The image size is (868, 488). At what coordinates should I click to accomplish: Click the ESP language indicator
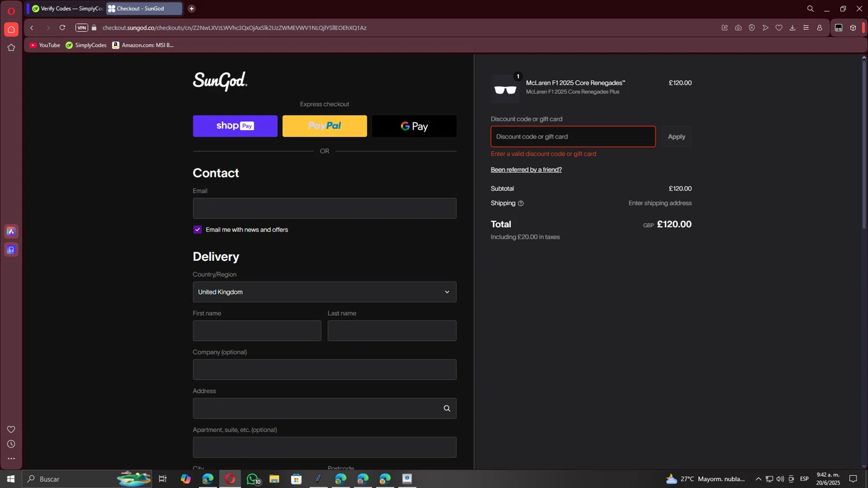(x=804, y=479)
